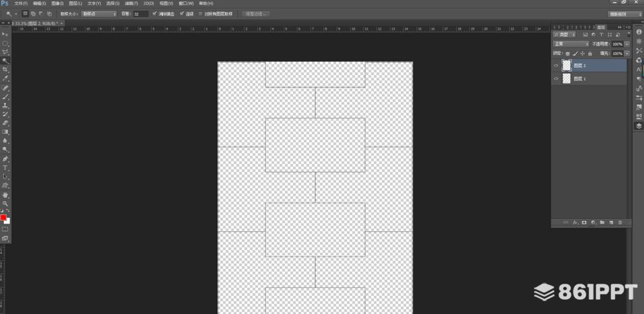Click the red foreground color swatch
This screenshot has height=314, width=644.
3,217
